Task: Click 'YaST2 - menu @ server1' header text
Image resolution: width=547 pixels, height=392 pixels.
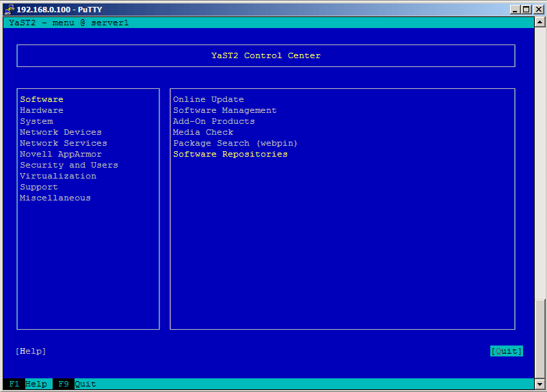Action: [x=69, y=23]
